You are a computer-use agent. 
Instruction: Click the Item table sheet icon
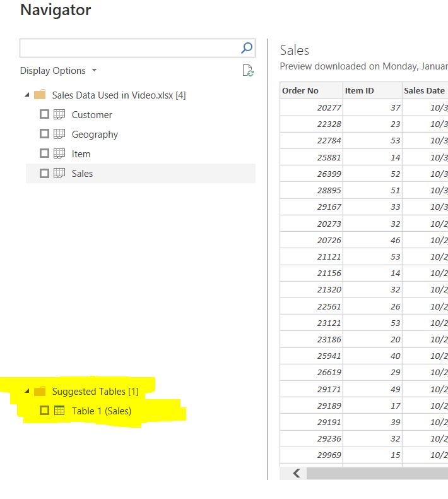coord(59,153)
